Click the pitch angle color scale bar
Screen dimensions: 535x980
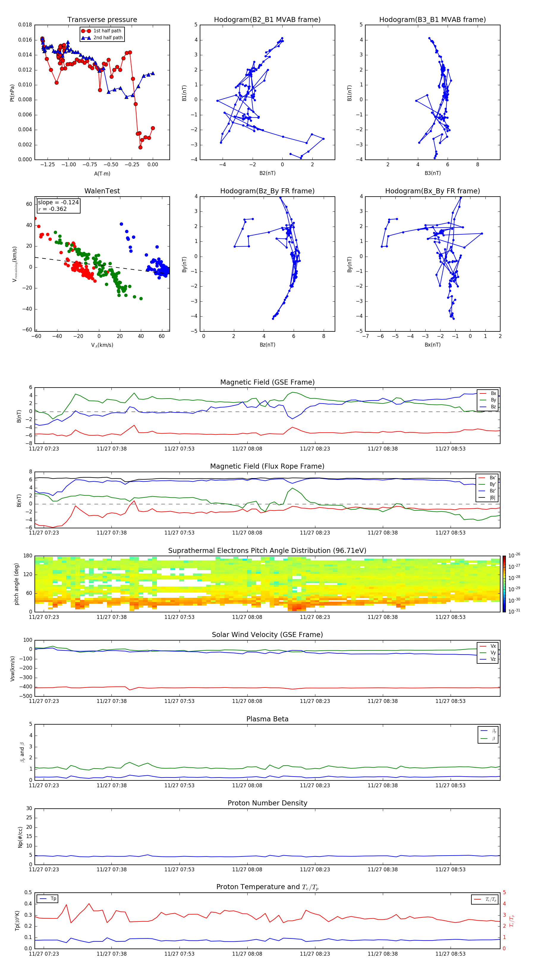(x=504, y=584)
